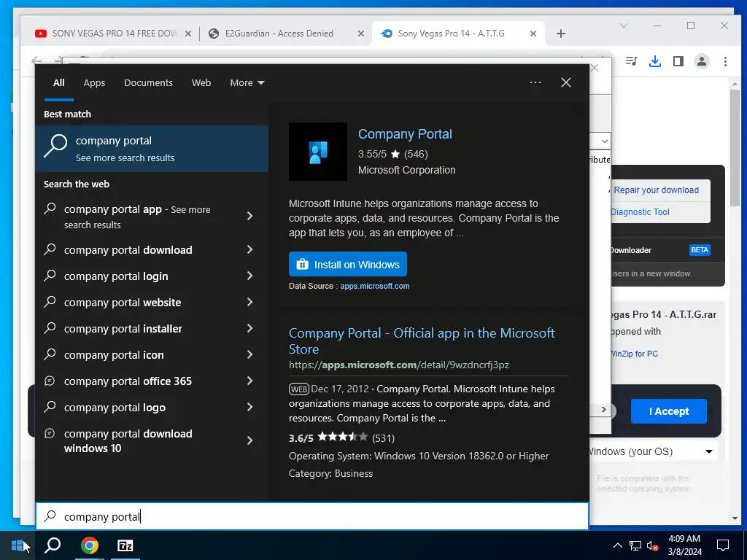This screenshot has height=560, width=747.
Task: Open a new Chrome tab
Action: point(561,34)
